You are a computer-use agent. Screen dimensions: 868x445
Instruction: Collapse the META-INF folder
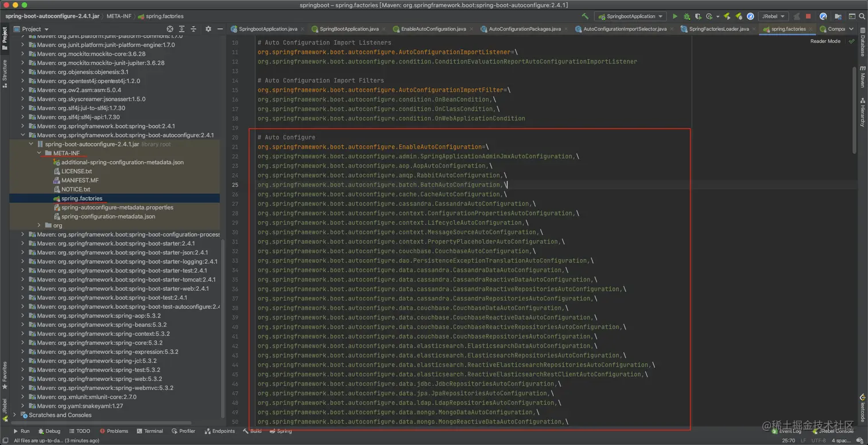(x=40, y=153)
